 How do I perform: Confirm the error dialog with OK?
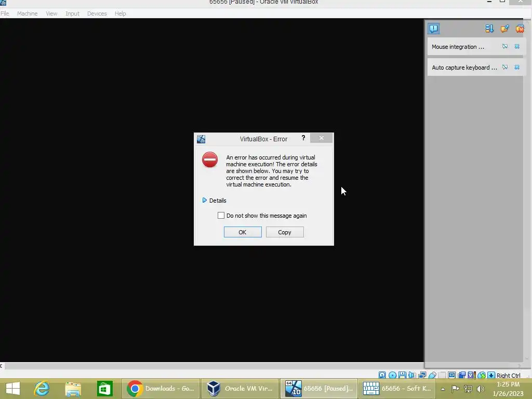[x=242, y=232]
